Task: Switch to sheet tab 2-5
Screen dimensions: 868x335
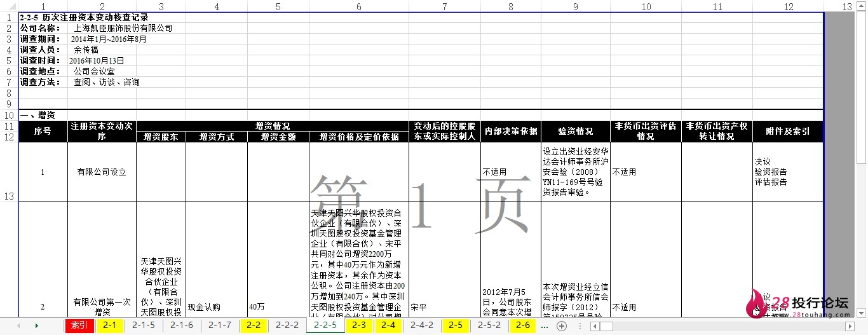Action: tap(456, 325)
